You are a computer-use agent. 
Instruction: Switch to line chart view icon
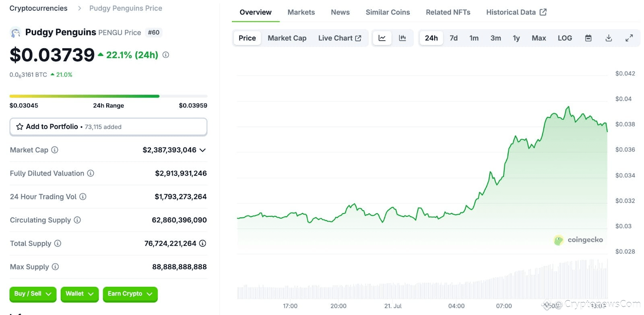(x=382, y=38)
